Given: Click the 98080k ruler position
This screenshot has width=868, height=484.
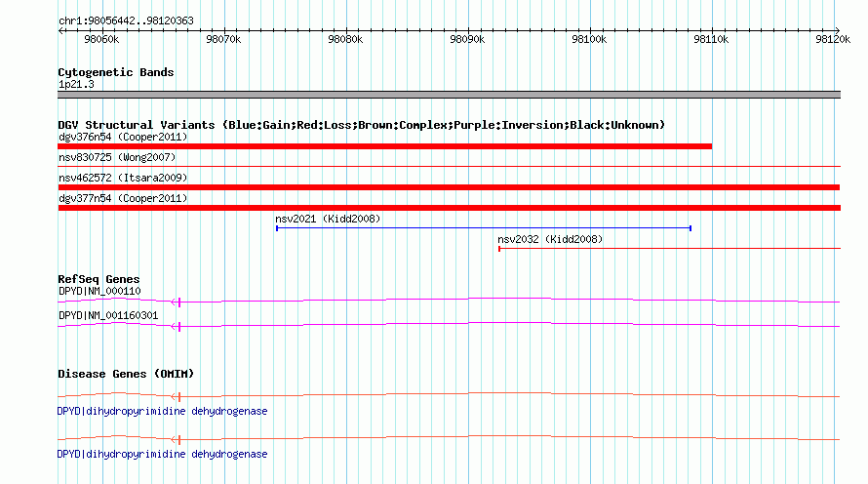Looking at the screenshot, I should 345,39.
